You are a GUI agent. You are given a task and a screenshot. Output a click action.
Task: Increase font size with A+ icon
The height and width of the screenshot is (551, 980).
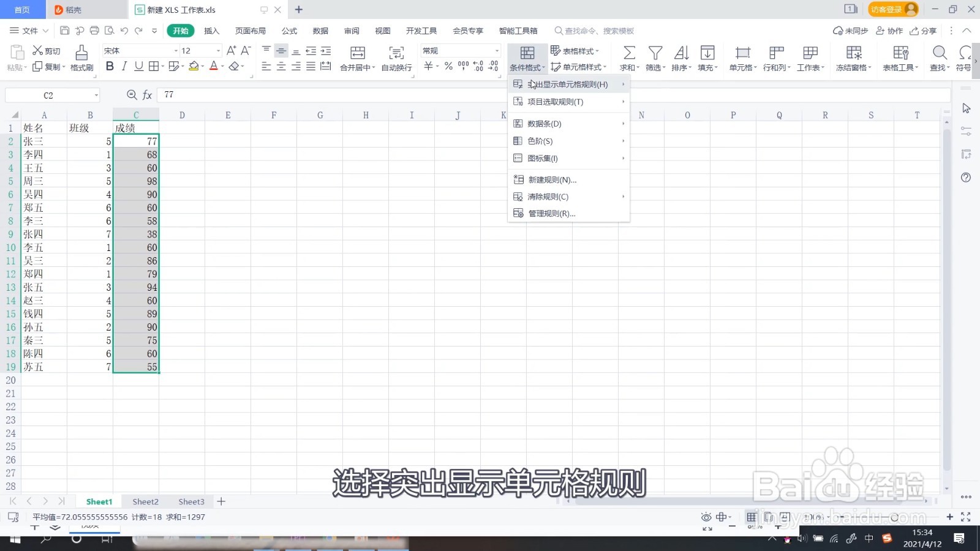click(232, 51)
